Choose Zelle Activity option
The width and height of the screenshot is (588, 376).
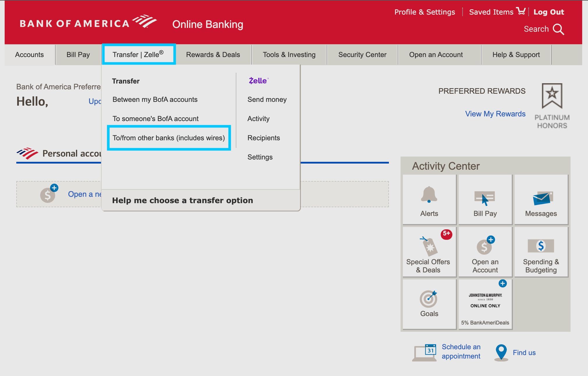(258, 119)
